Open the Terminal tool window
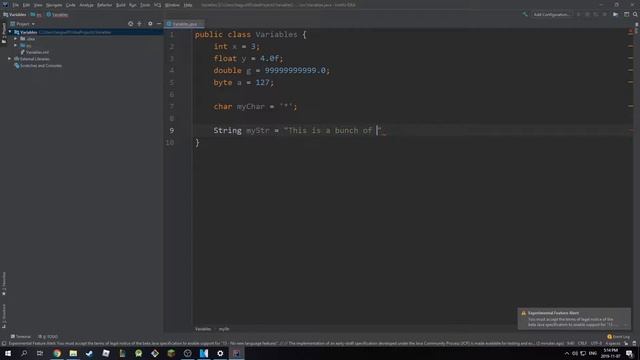Screen dimensions: 640x360 (x=20, y=336)
